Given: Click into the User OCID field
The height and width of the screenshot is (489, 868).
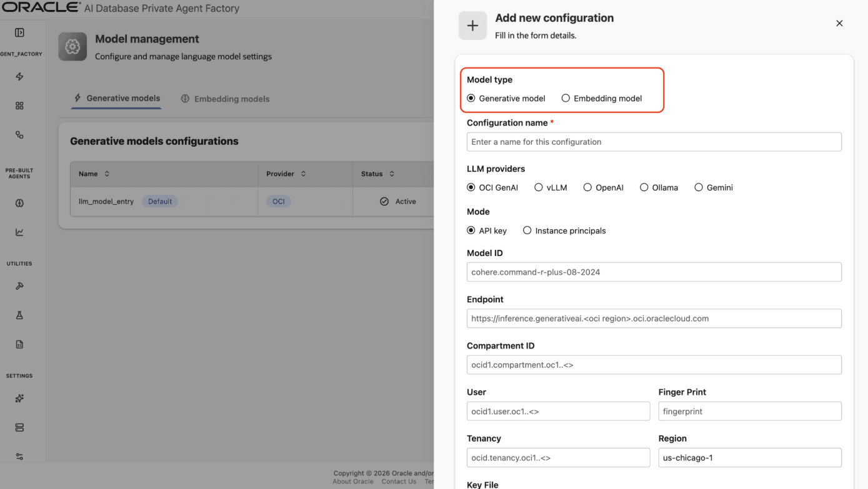Looking at the screenshot, I should pos(559,411).
